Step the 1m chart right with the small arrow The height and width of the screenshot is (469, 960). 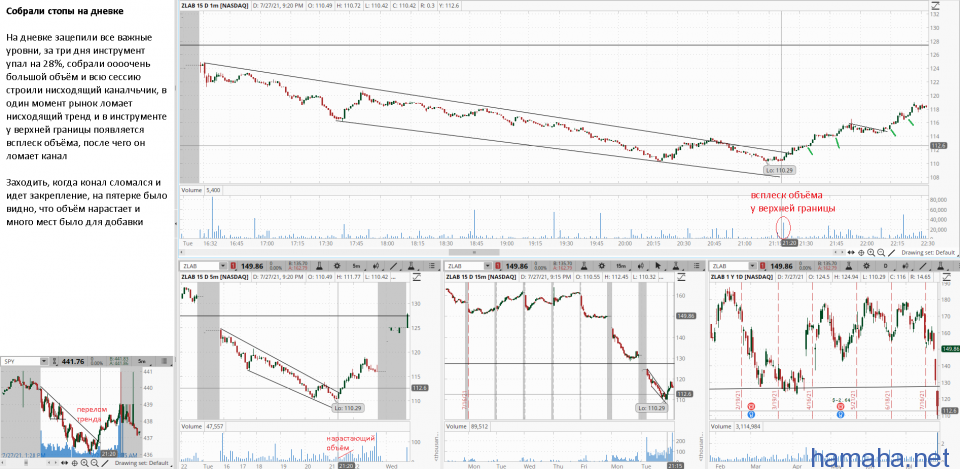pyautogui.click(x=842, y=252)
